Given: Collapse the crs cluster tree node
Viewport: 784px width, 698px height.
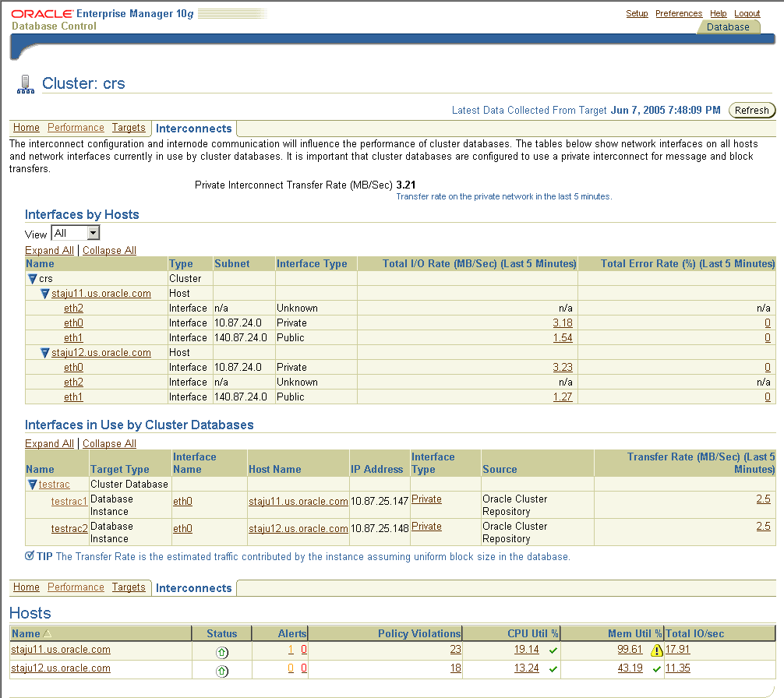Looking at the screenshot, I should click(x=32, y=278).
